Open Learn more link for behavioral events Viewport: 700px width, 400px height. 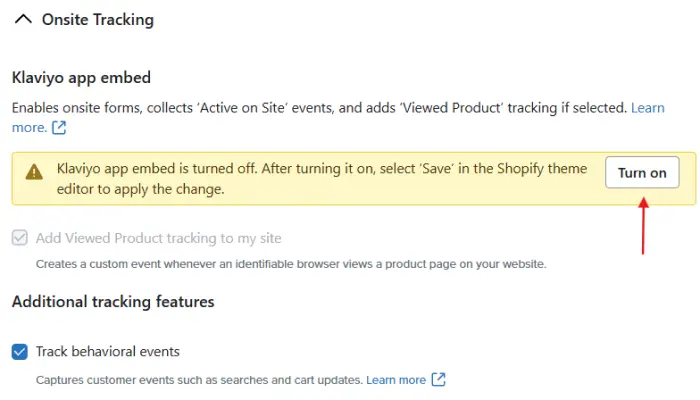point(396,380)
